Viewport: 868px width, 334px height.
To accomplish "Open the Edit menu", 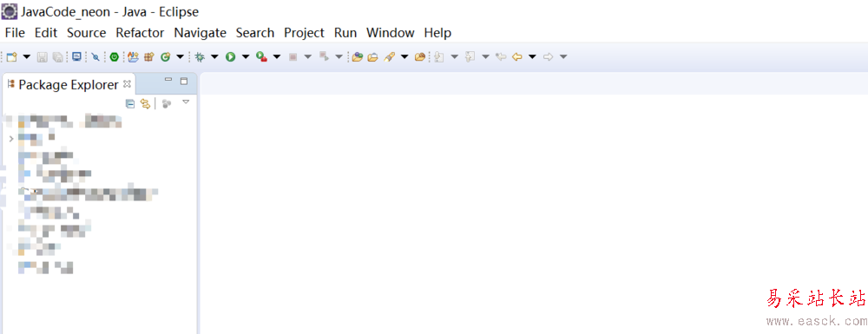I will pos(46,33).
